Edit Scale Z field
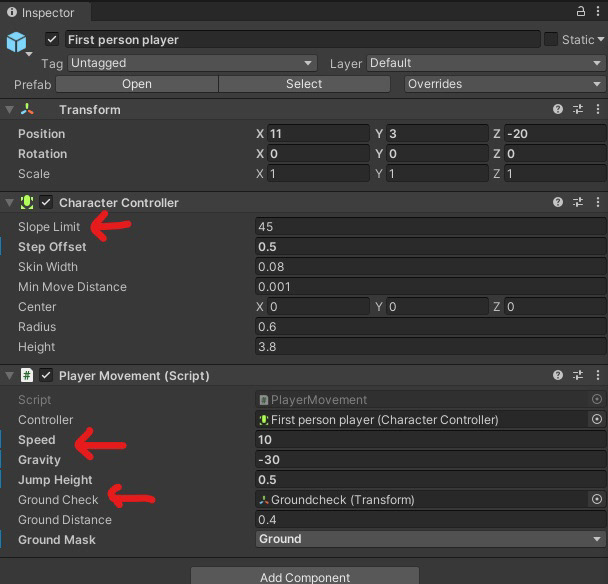The width and height of the screenshot is (608, 584). click(x=555, y=174)
